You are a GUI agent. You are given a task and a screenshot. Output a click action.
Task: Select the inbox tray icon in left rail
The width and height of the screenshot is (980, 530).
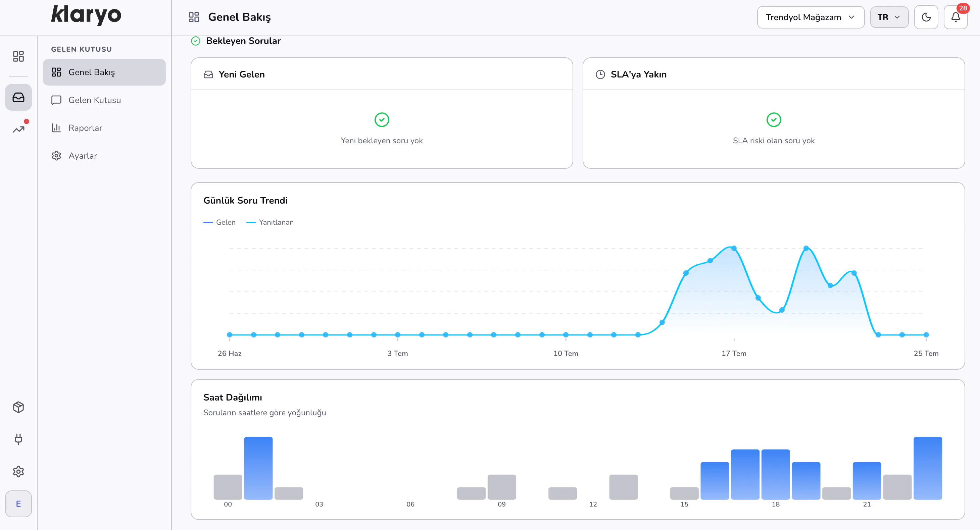tap(18, 97)
